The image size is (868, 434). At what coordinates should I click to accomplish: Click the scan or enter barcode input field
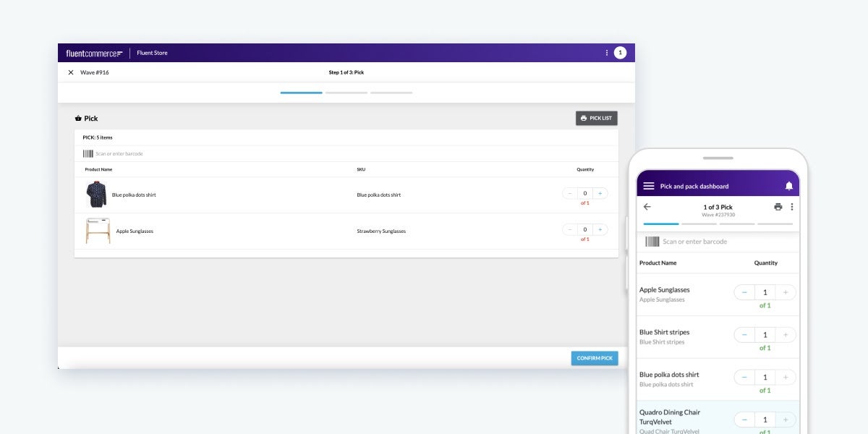coord(217,153)
